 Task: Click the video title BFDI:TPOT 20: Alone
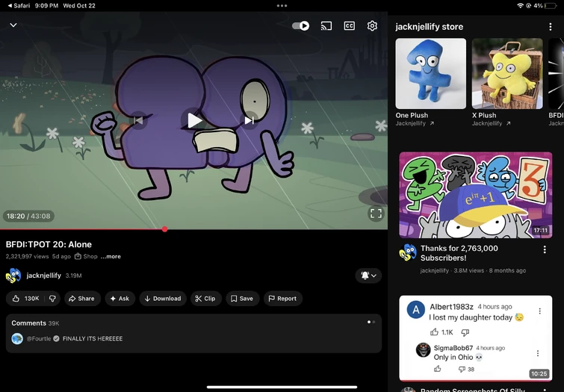tap(49, 245)
